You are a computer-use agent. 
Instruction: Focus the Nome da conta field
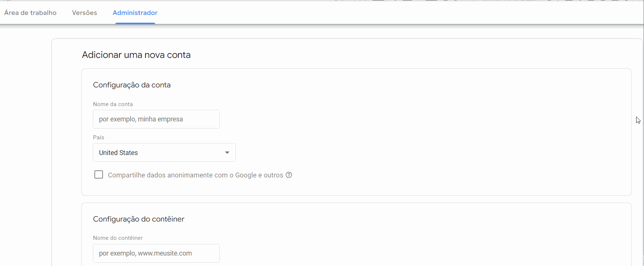[x=156, y=119]
